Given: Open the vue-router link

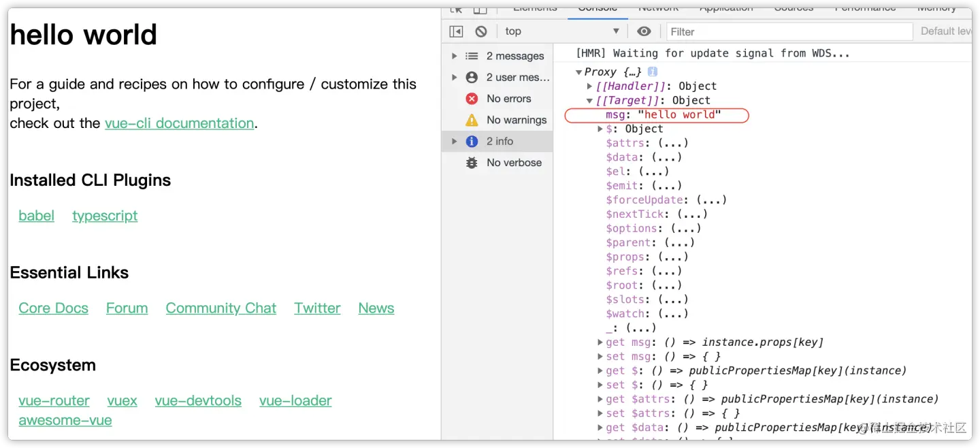Looking at the screenshot, I should pos(54,401).
